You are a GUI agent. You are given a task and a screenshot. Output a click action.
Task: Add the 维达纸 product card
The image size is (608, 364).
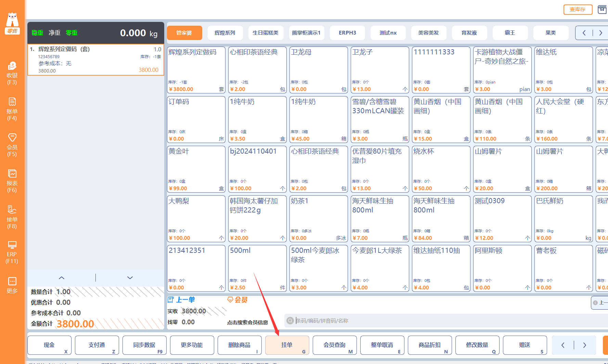564,70
